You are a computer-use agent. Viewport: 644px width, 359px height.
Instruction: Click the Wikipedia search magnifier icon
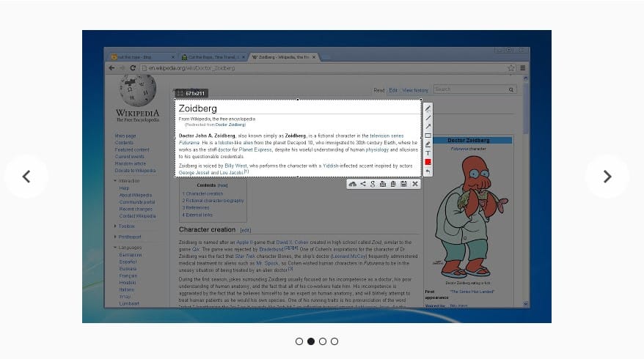[x=511, y=89]
